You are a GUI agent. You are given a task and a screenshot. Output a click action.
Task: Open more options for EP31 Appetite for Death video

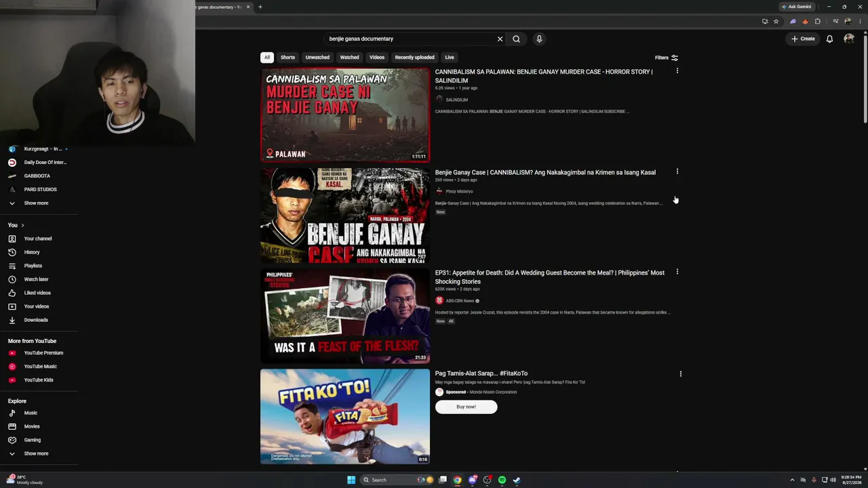677,272
